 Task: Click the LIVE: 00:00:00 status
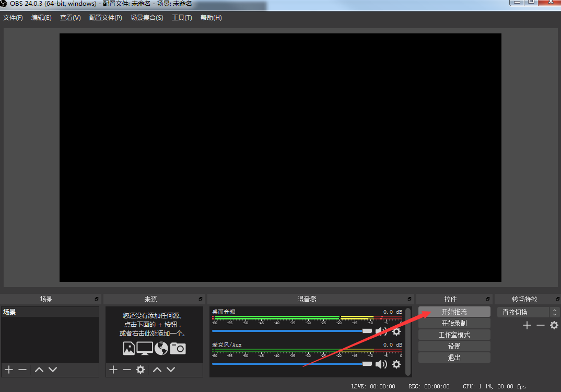(x=373, y=386)
